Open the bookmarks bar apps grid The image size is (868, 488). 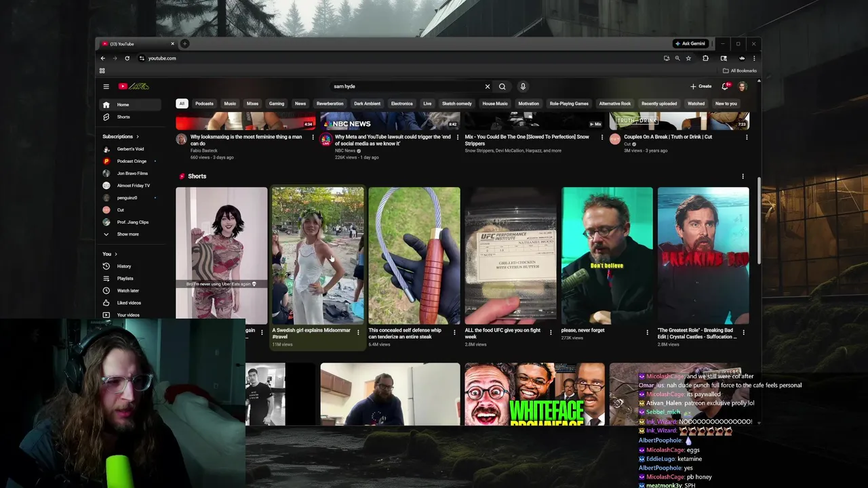pos(102,70)
